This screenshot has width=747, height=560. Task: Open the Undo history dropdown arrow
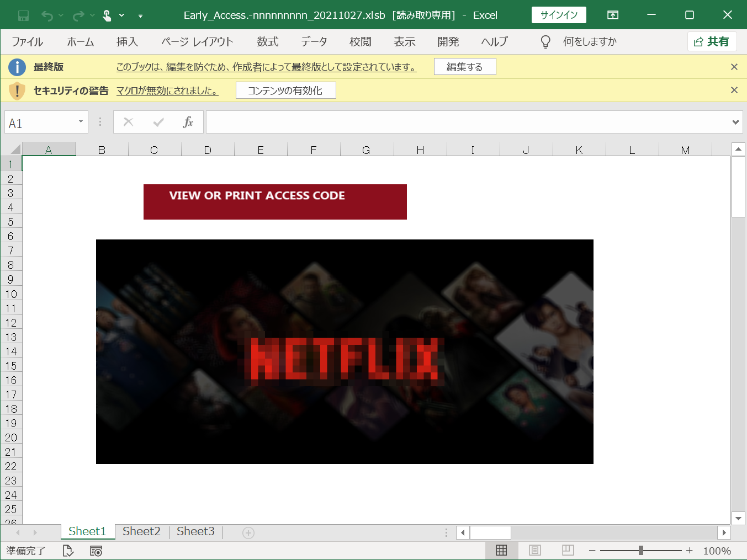[x=61, y=15]
